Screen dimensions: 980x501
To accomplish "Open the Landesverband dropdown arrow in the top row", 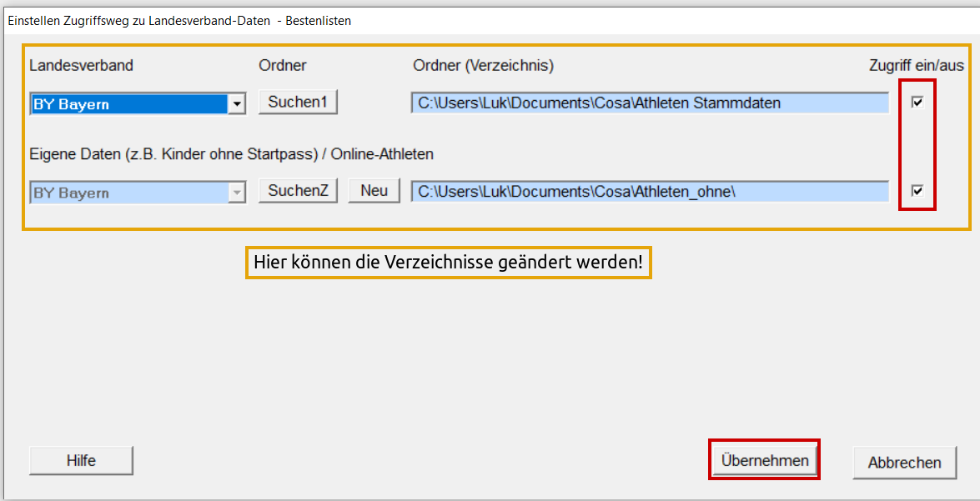I will click(237, 104).
